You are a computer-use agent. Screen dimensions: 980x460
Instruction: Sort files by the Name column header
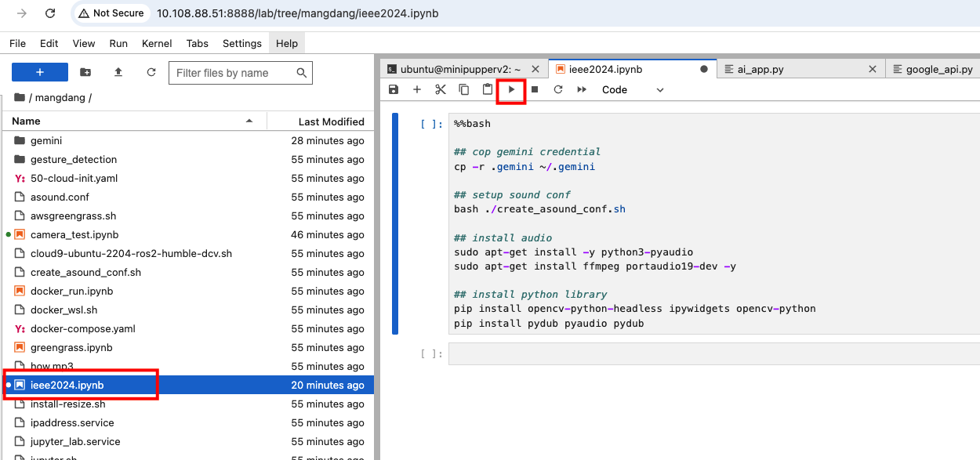(x=26, y=121)
